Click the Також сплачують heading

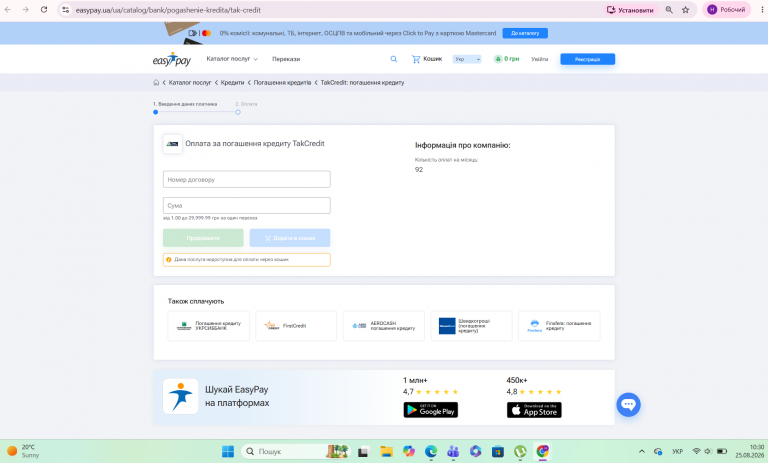tap(195, 301)
